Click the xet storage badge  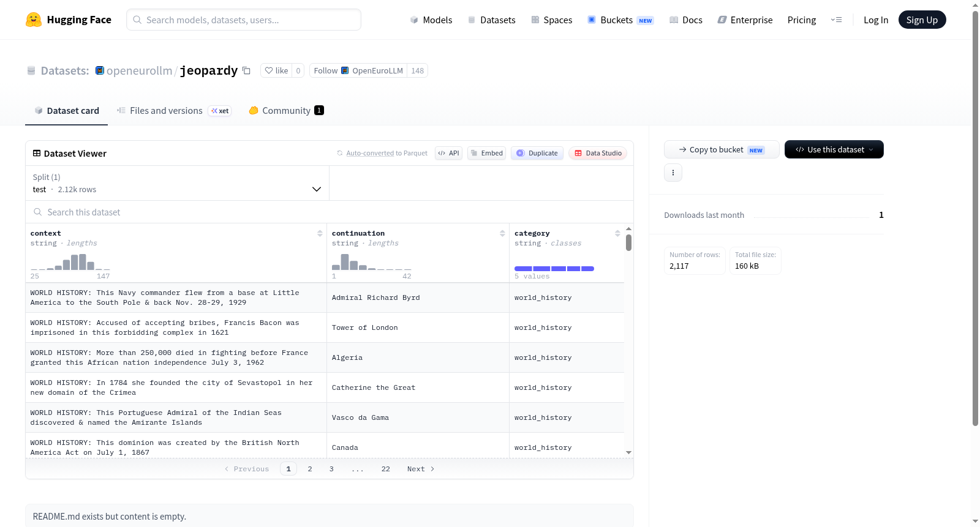click(x=221, y=111)
